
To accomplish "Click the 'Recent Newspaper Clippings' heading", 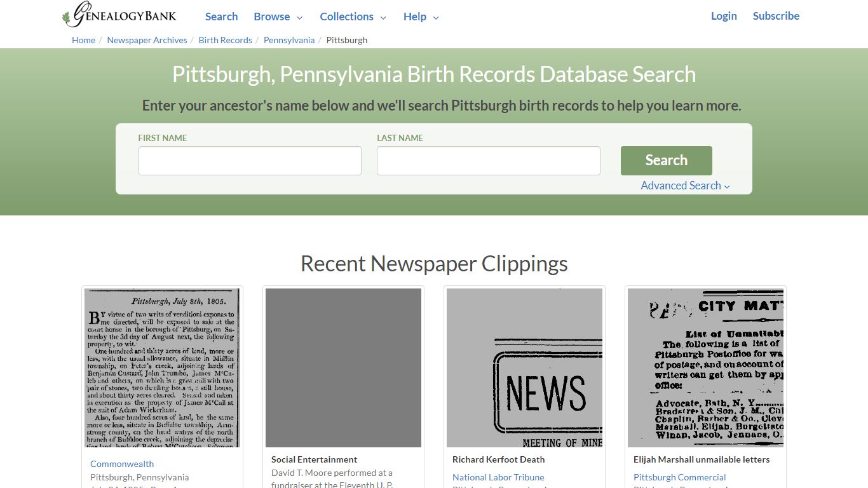I will tap(434, 263).
